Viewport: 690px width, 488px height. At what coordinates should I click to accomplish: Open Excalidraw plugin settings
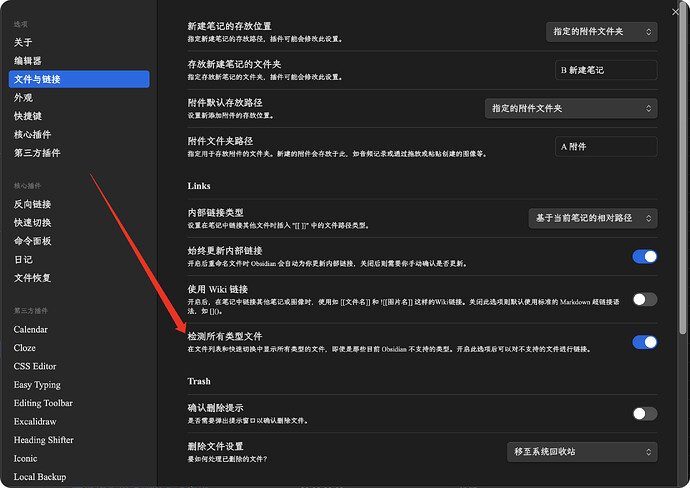point(37,422)
